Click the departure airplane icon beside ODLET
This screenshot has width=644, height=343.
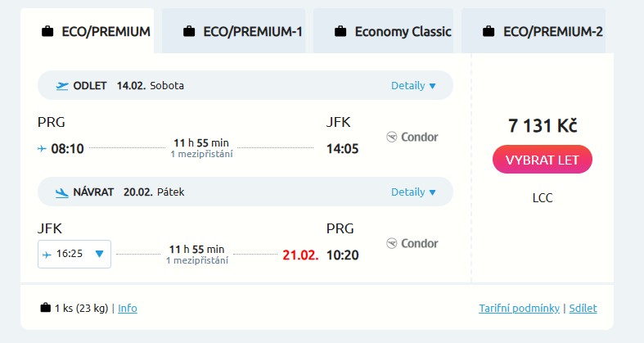coord(62,85)
